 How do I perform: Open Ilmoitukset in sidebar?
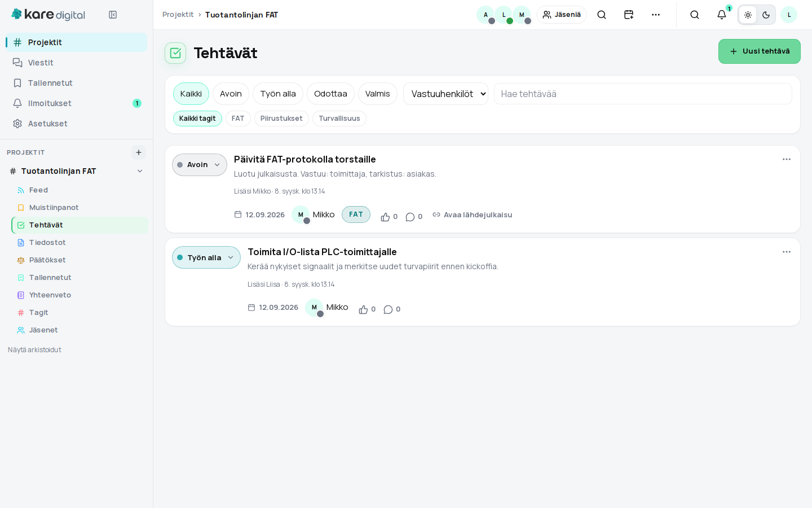(x=76, y=103)
